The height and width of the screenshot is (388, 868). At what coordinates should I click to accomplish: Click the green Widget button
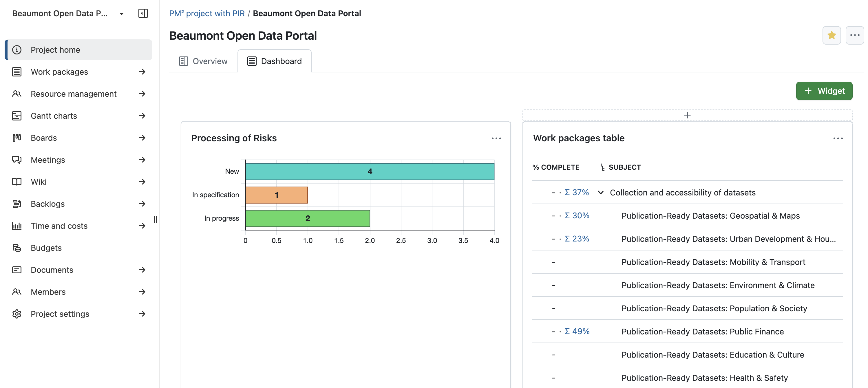[824, 91]
